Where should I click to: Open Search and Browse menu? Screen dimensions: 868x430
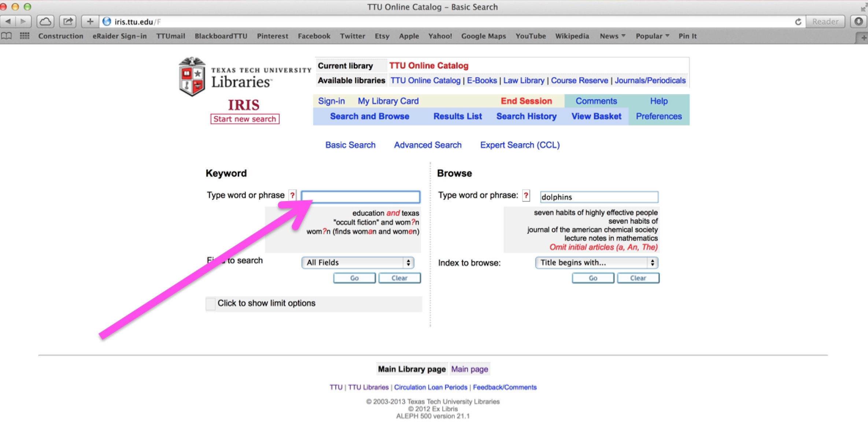[x=369, y=116]
